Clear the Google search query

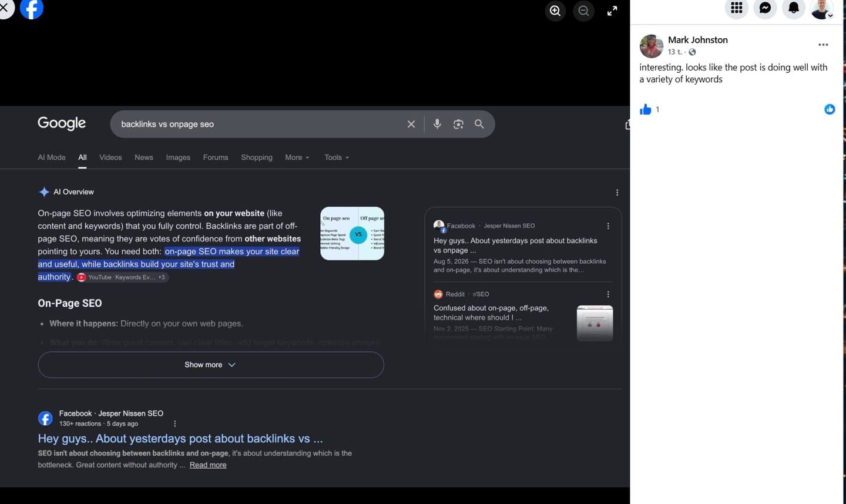[x=411, y=124]
